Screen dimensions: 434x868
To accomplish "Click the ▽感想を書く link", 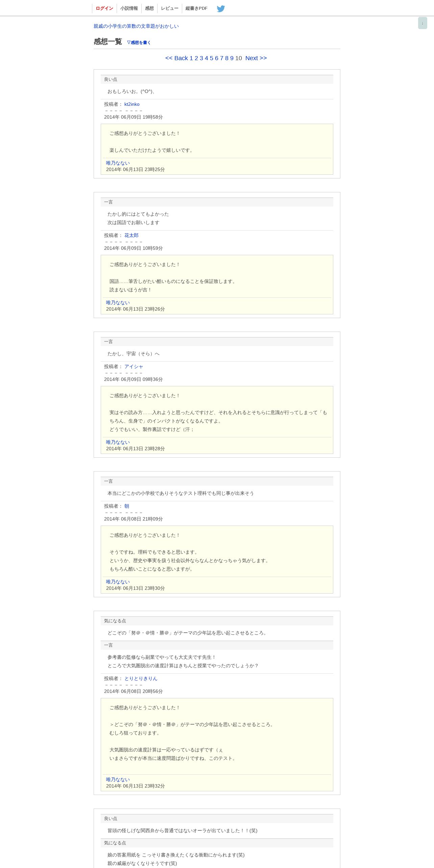I will coord(139,42).
